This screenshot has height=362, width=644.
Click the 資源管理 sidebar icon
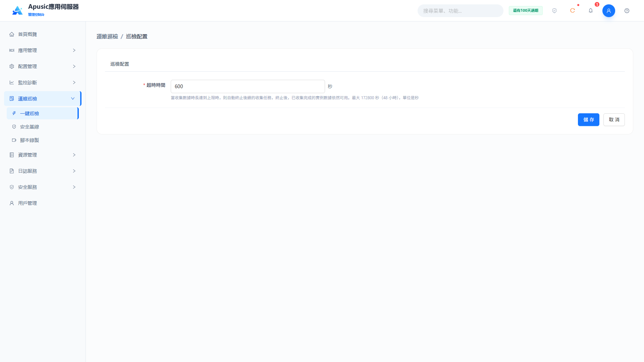coord(12,155)
